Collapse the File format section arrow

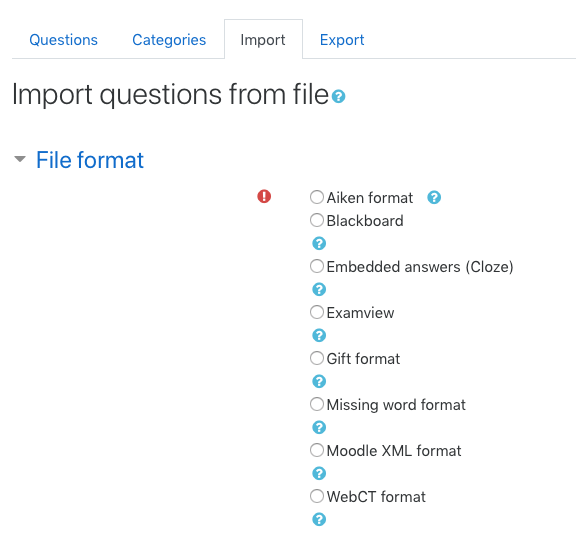coord(20,159)
